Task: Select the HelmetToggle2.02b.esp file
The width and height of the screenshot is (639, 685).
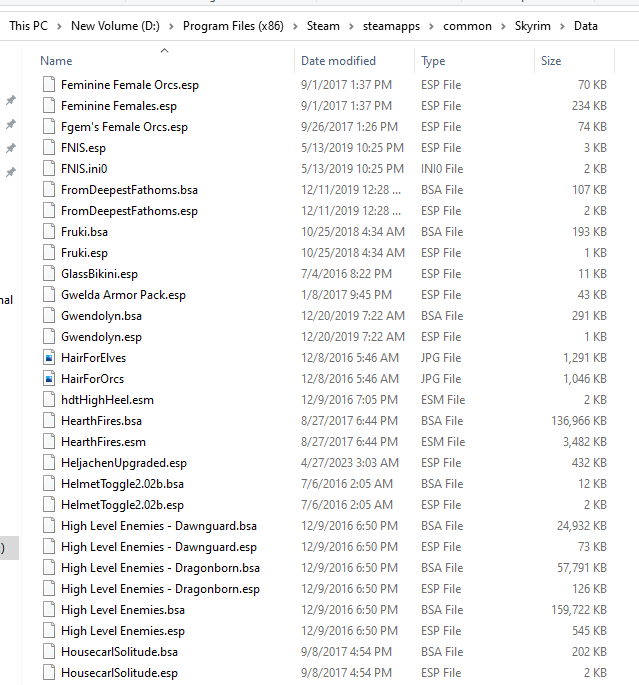Action: pos(122,505)
